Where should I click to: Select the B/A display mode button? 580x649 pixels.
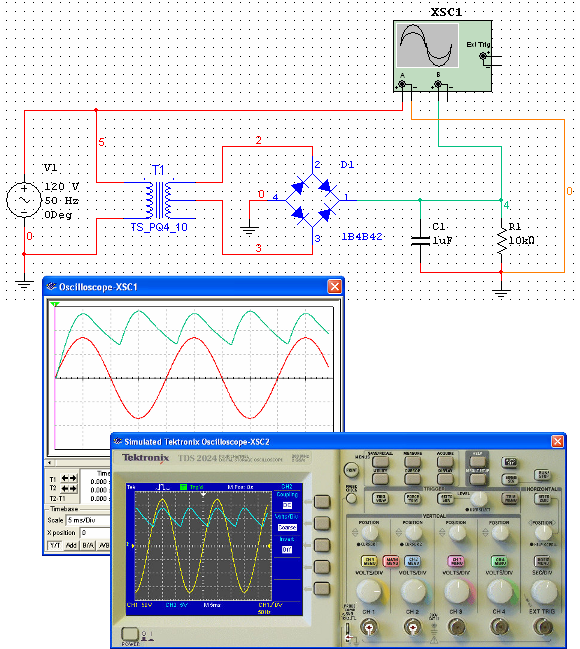88,546
